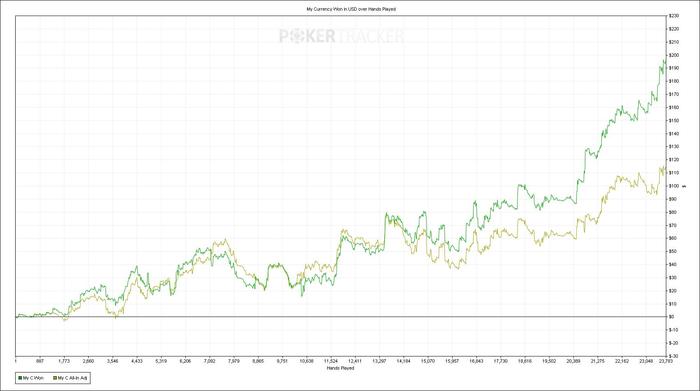Click the 21,275 x-axis tick label

point(597,361)
